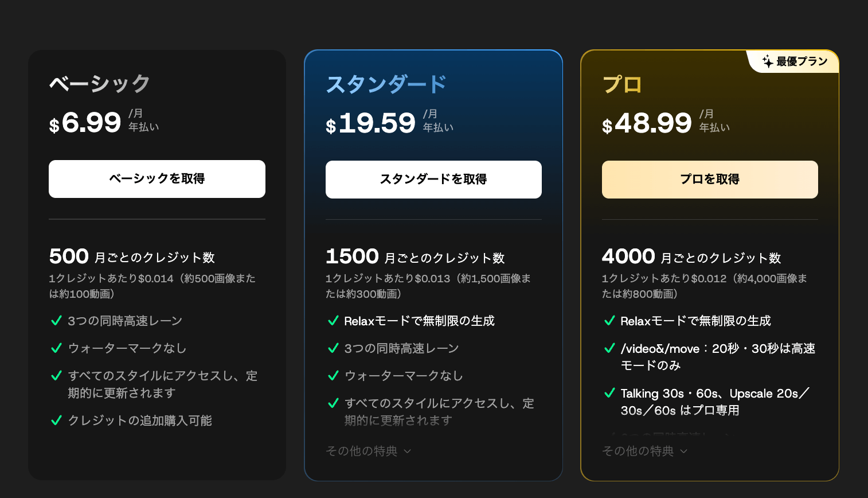
Task: Select the プロ plan title
Action: point(621,84)
